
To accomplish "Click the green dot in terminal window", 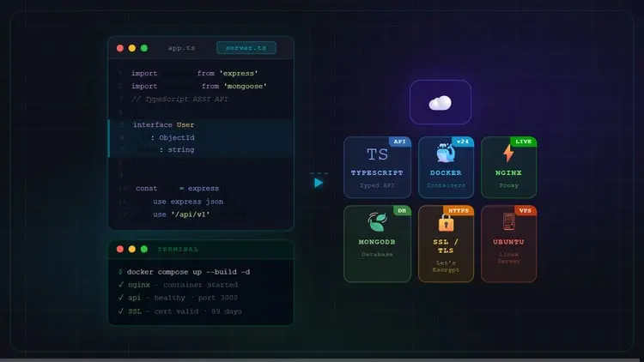I will pyautogui.click(x=143, y=249).
